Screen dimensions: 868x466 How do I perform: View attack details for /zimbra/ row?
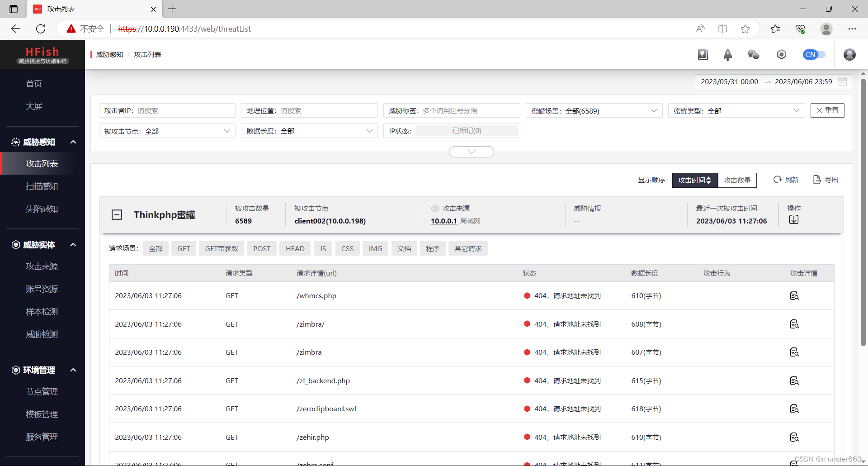(794, 324)
